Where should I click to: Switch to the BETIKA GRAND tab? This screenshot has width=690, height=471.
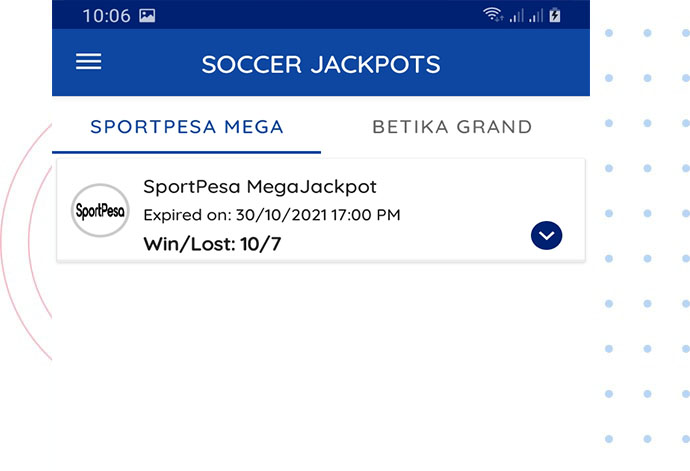[452, 127]
